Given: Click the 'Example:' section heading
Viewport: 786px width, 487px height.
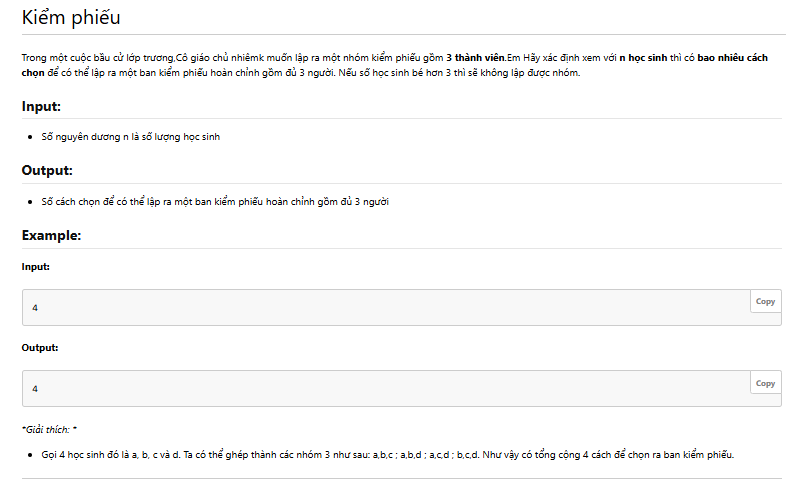Looking at the screenshot, I should [x=51, y=235].
